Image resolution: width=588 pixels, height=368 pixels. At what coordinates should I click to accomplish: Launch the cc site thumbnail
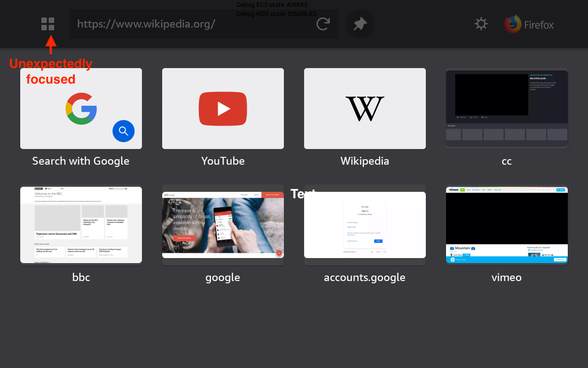pos(507,109)
